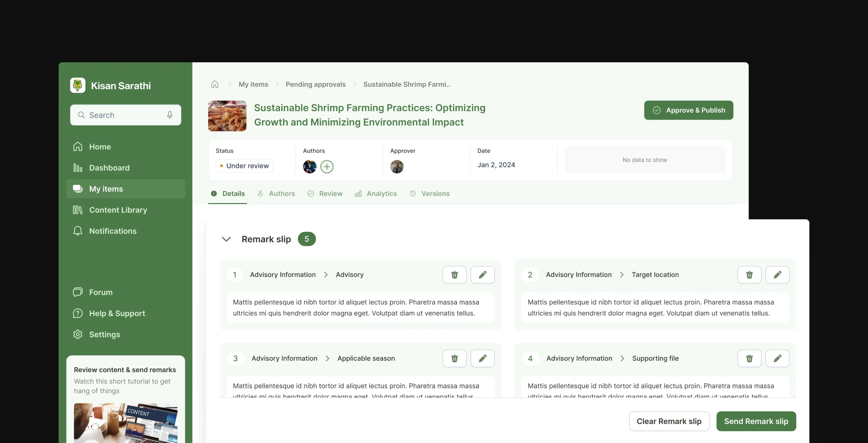Open the tutorial video thumbnail
Screen dimensions: 868x443
pyautogui.click(x=125, y=423)
